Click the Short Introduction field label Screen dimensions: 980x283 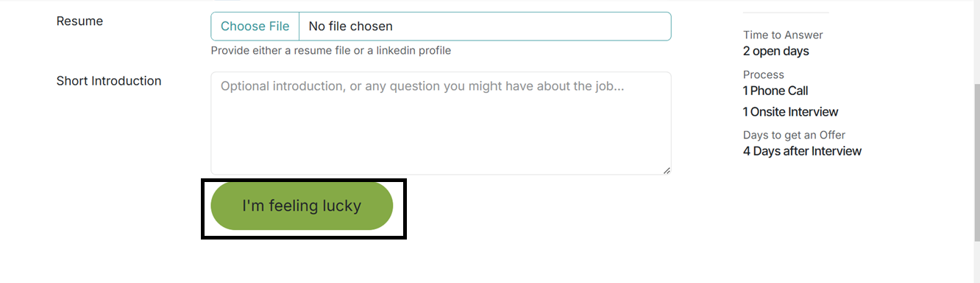click(109, 81)
